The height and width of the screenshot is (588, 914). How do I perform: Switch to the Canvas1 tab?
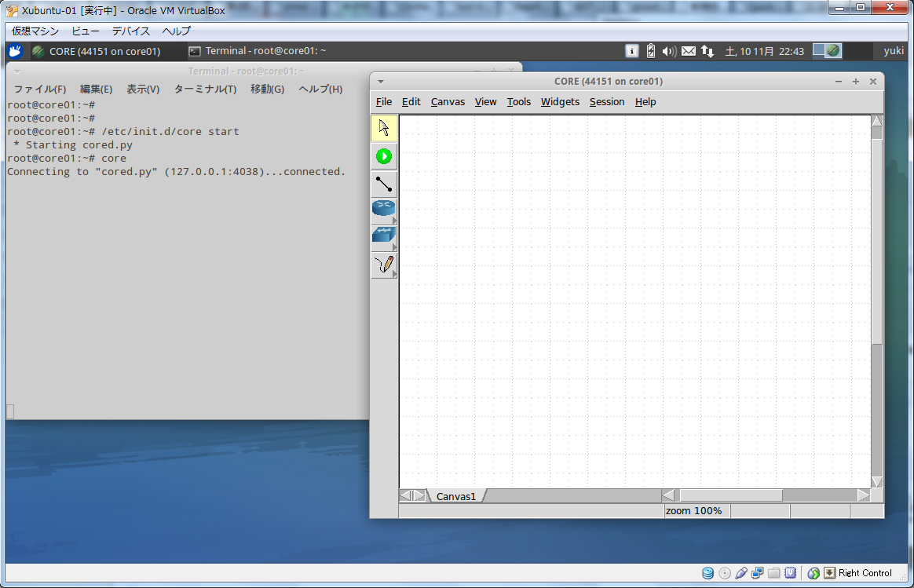pos(456,496)
